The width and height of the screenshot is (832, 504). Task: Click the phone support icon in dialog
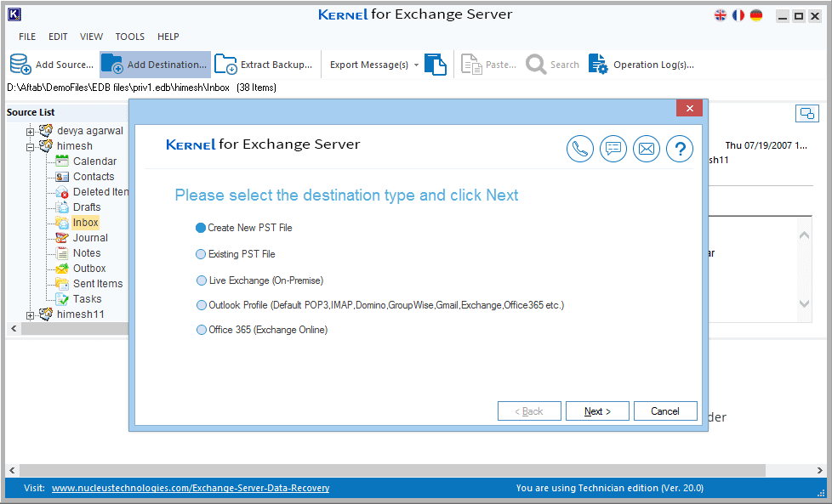(580, 149)
